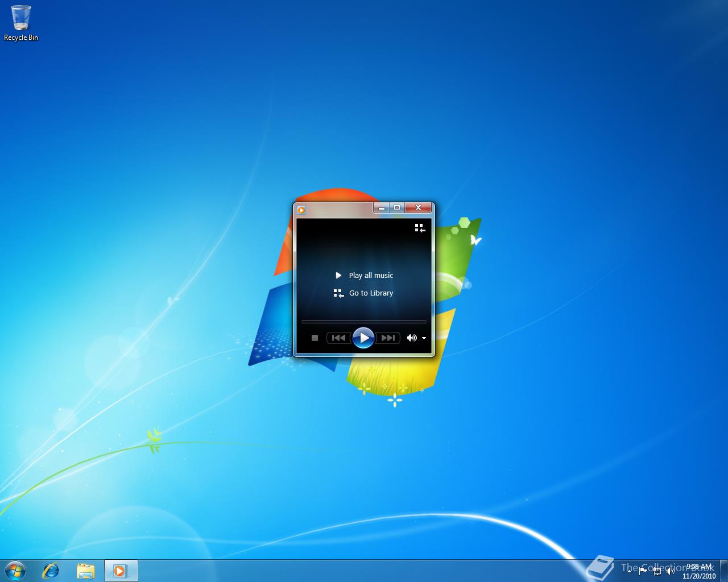Click the network tray icon
The image size is (728, 582).
coord(657,571)
